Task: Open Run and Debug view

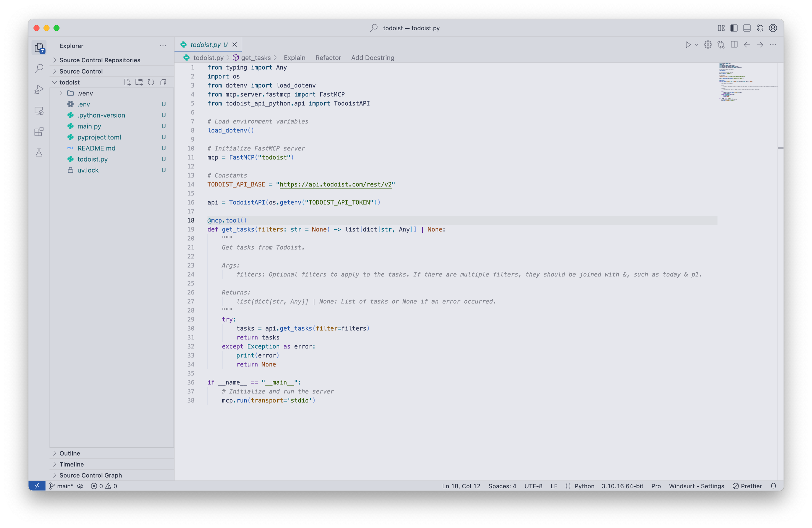Action: coord(39,89)
